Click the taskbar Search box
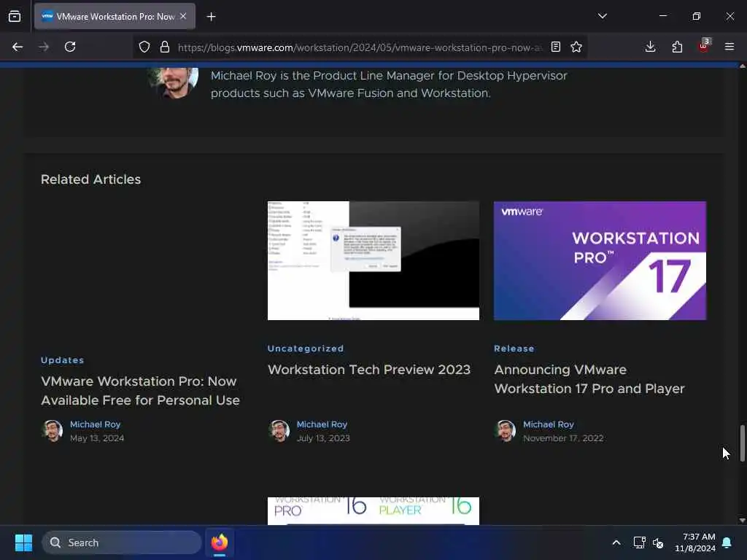 122,542
